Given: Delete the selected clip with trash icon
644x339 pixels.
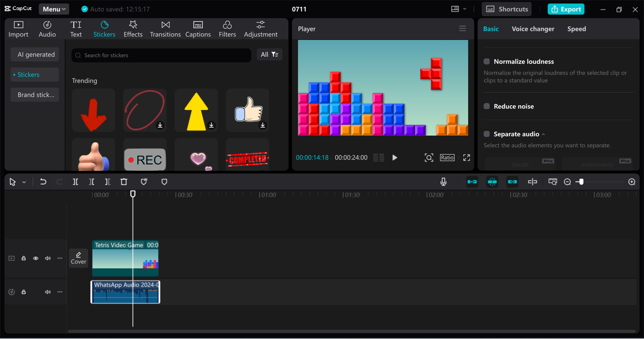Looking at the screenshot, I should (124, 182).
